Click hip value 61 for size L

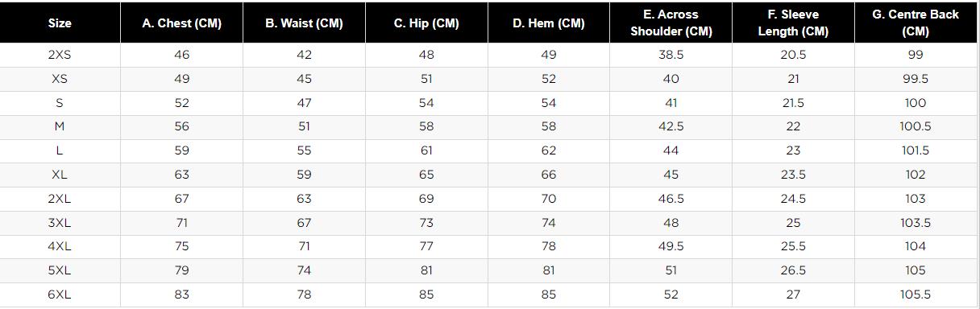(426, 150)
